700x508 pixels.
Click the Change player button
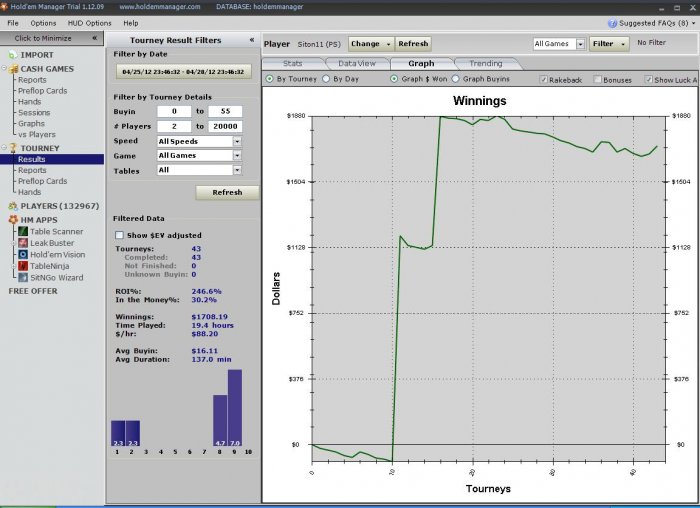pyautogui.click(x=370, y=44)
